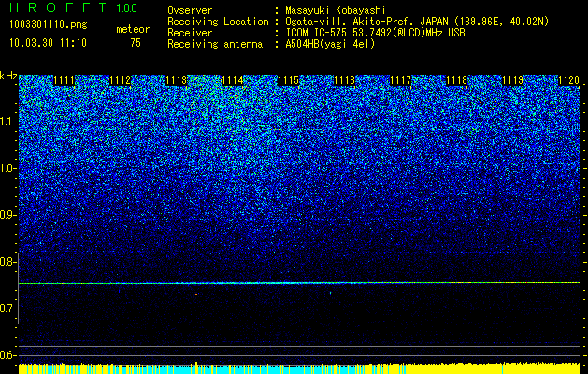The image size is (588, 374).
Task: Click the observer name Masayuki Kobayashi
Action: (336, 10)
